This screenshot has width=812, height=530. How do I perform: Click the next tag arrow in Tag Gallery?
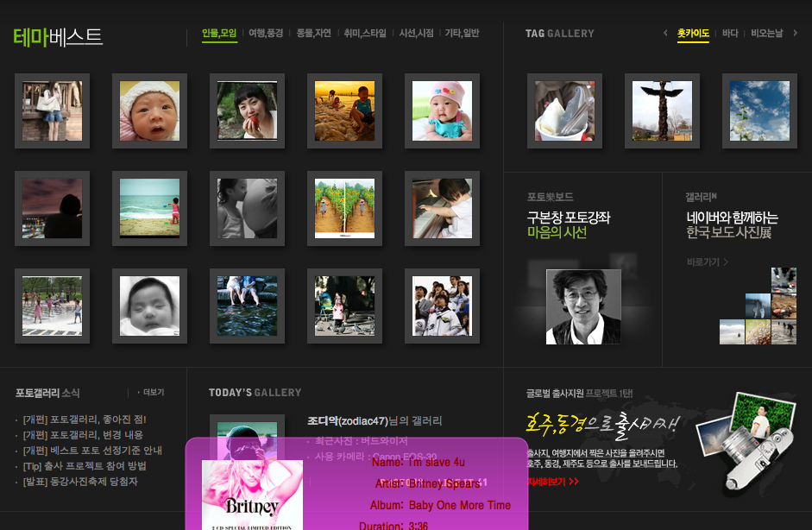(796, 33)
